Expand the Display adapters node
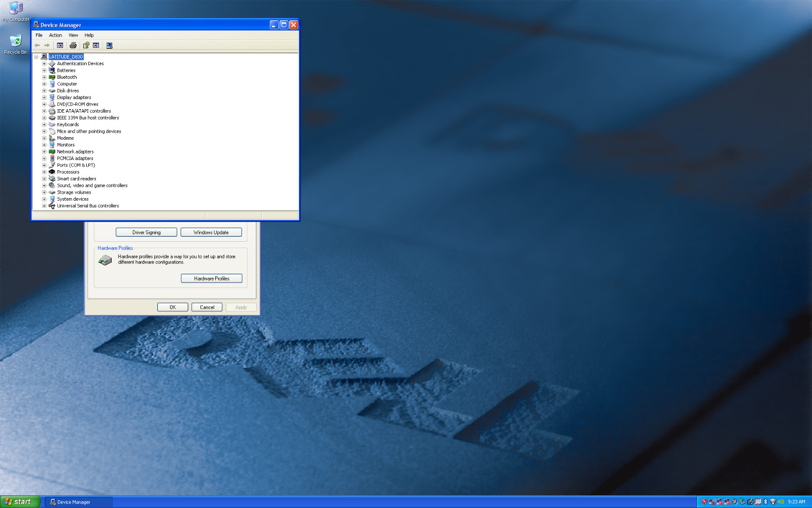This screenshot has width=812, height=508. click(x=44, y=98)
